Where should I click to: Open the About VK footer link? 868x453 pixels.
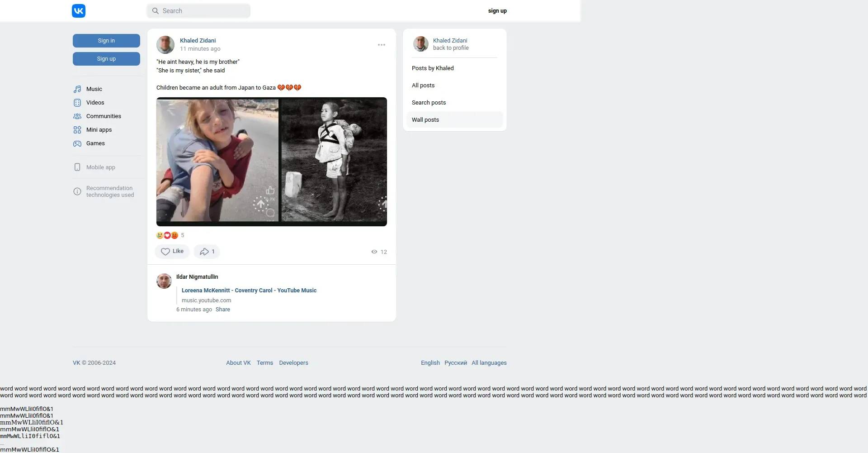[x=238, y=363]
